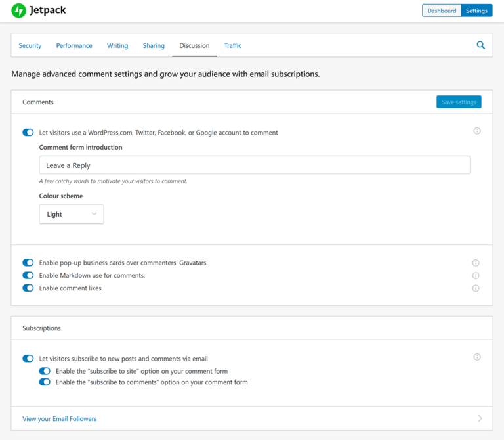Open View your Email Followers link
Viewport: 504px width, 440px height.
[60, 418]
